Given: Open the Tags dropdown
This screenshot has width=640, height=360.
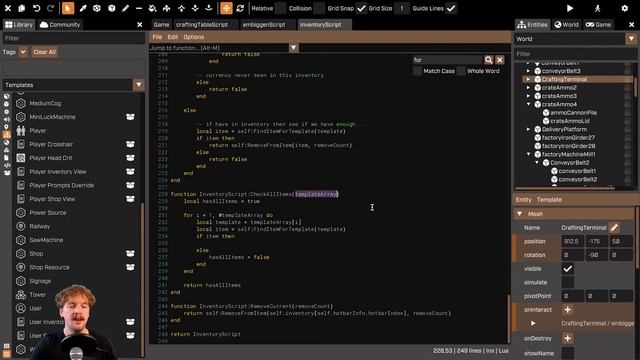Looking at the screenshot, I should point(23,52).
